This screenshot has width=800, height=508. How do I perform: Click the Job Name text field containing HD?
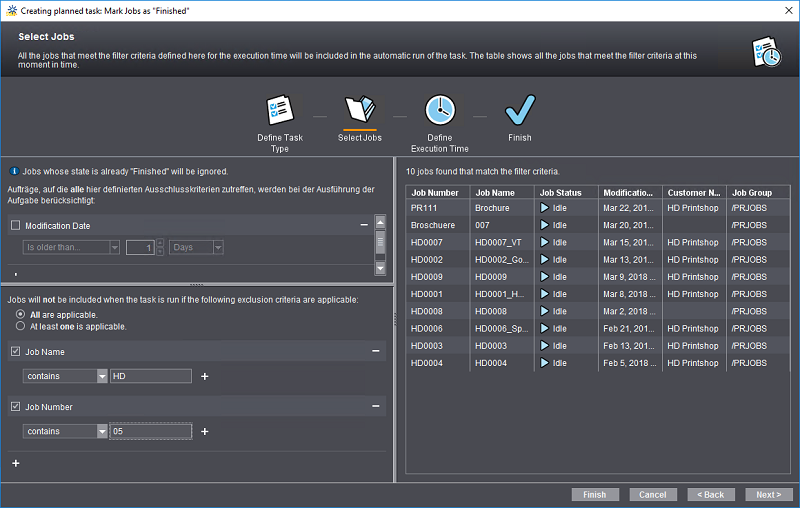pos(150,376)
